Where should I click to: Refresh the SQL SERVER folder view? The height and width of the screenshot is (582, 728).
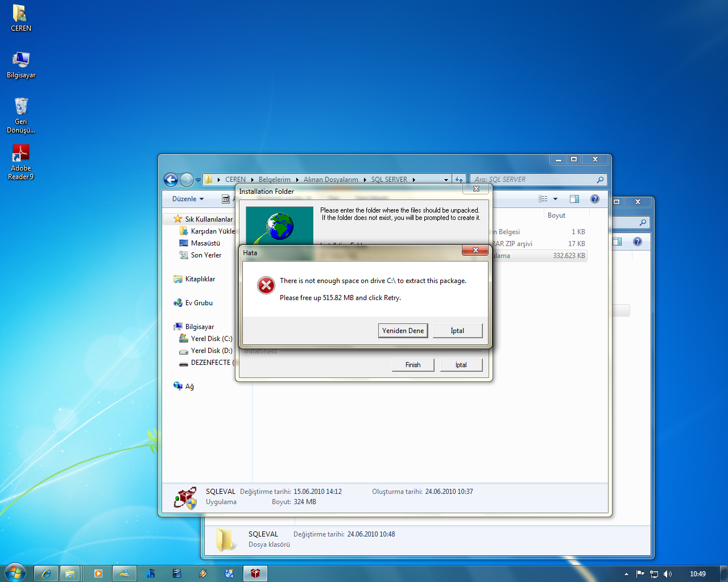[459, 180]
